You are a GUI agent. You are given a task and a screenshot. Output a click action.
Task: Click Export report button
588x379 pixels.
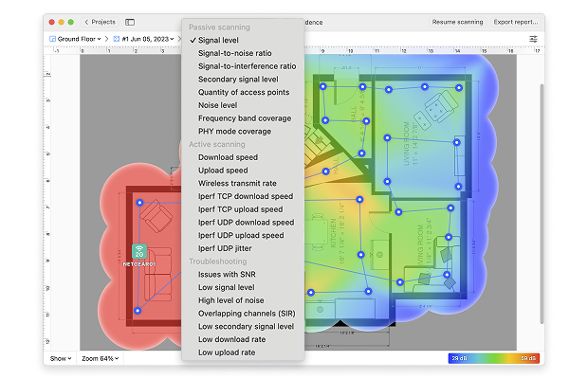[x=516, y=21]
